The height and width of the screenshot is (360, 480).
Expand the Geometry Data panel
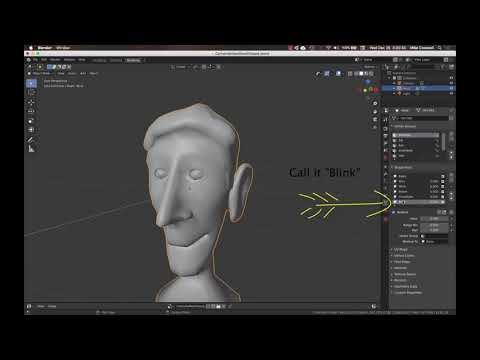coord(404,287)
